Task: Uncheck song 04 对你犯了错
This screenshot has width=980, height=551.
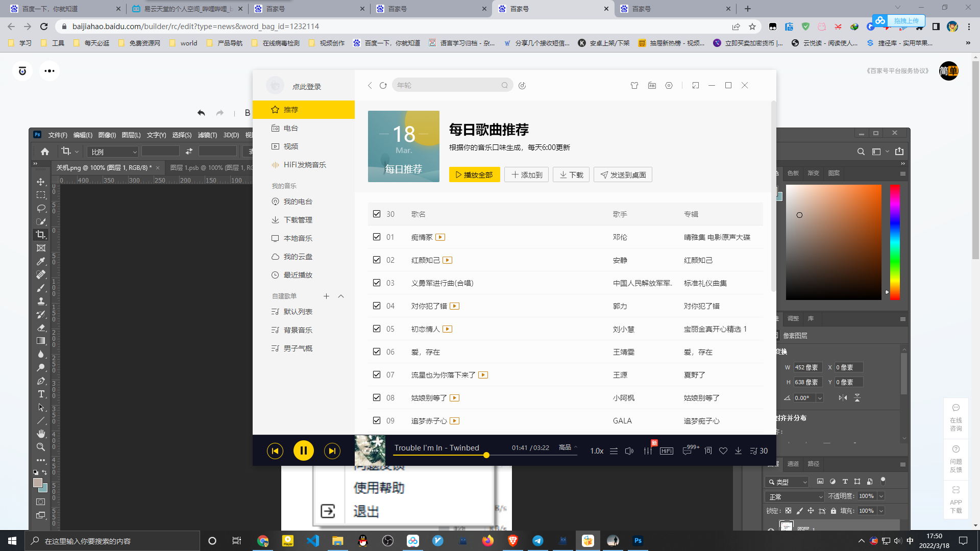Action: [377, 306]
